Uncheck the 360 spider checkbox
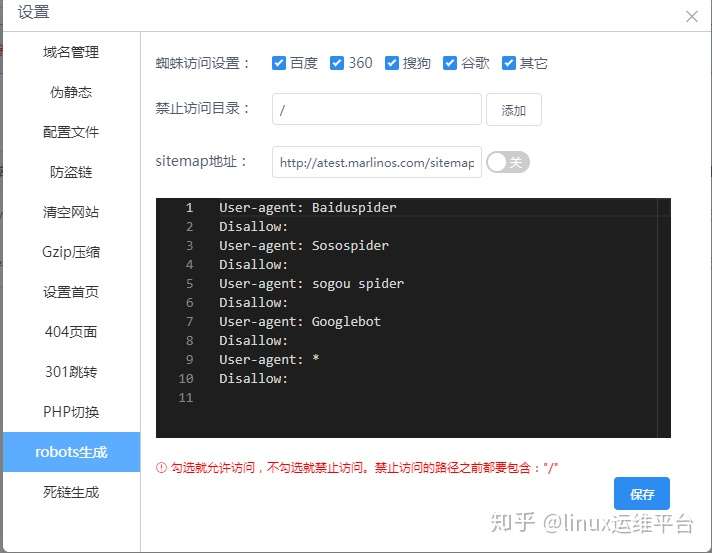The image size is (712, 553). pos(336,63)
